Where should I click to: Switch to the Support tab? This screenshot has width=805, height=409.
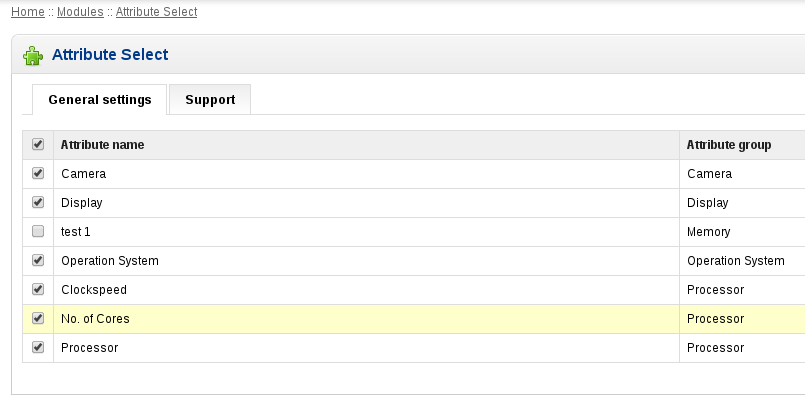click(210, 100)
